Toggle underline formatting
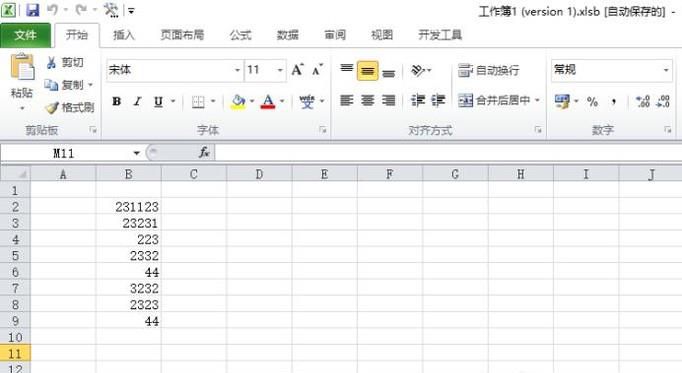This screenshot has width=682, height=373. tap(158, 101)
